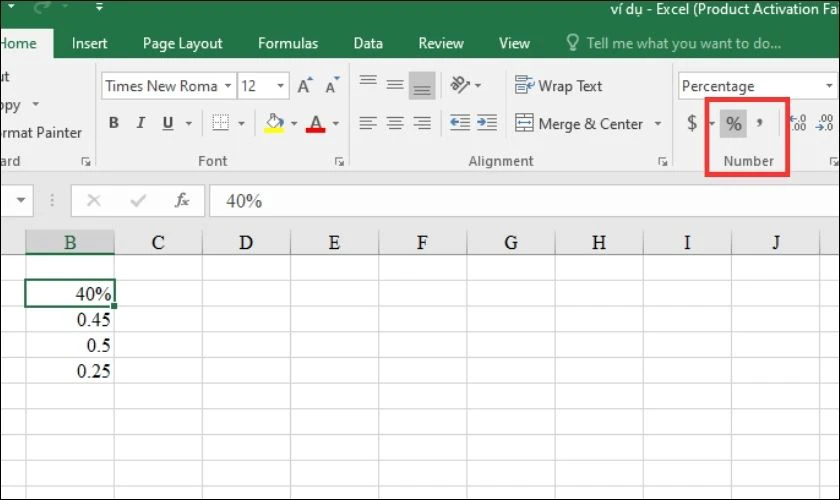The image size is (840, 500).
Task: Click the Decrease Indent icon
Action: click(460, 123)
